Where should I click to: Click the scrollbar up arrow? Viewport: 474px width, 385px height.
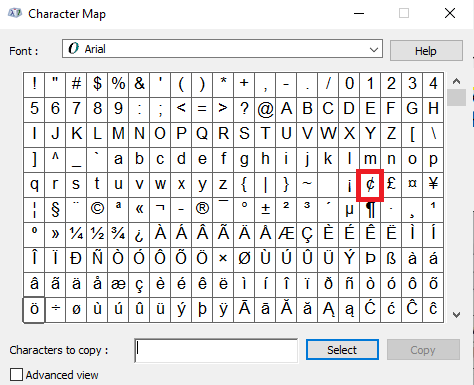(x=456, y=81)
